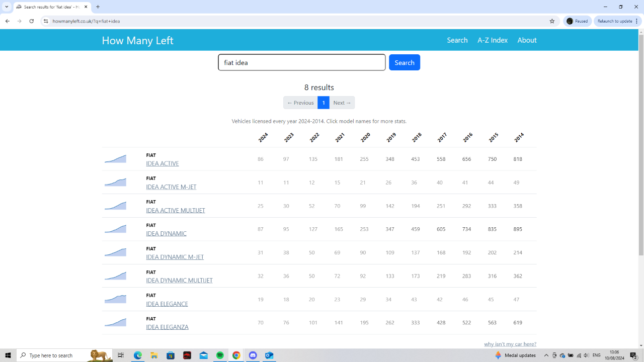Screen dimensions: 644x362
Task: Open the Mail app from the taskbar
Action: click(x=203, y=355)
